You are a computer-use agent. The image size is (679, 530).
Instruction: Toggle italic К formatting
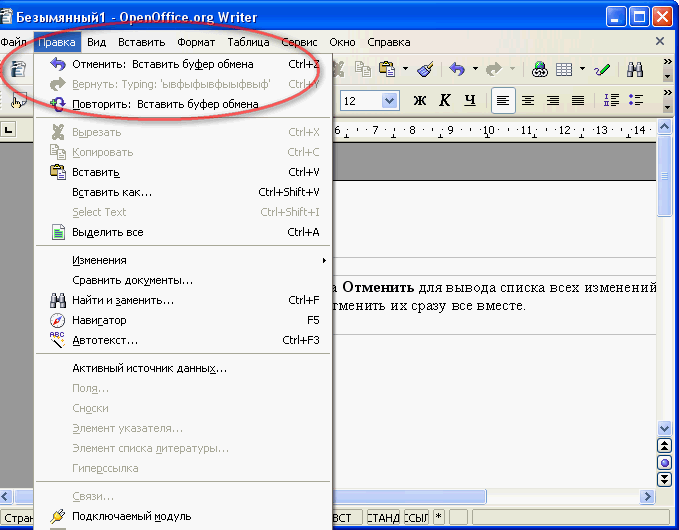(445, 100)
